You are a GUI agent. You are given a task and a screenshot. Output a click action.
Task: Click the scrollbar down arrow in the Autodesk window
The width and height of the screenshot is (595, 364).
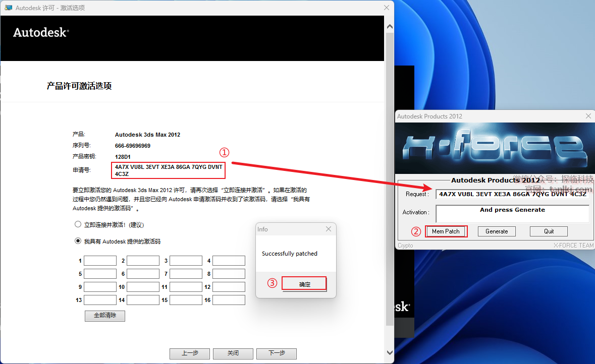[x=390, y=352]
